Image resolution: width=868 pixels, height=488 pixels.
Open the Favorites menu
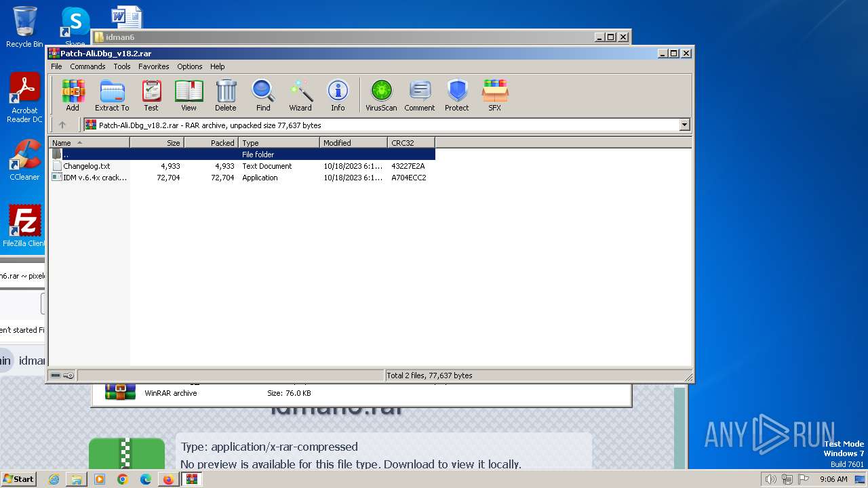pos(154,66)
